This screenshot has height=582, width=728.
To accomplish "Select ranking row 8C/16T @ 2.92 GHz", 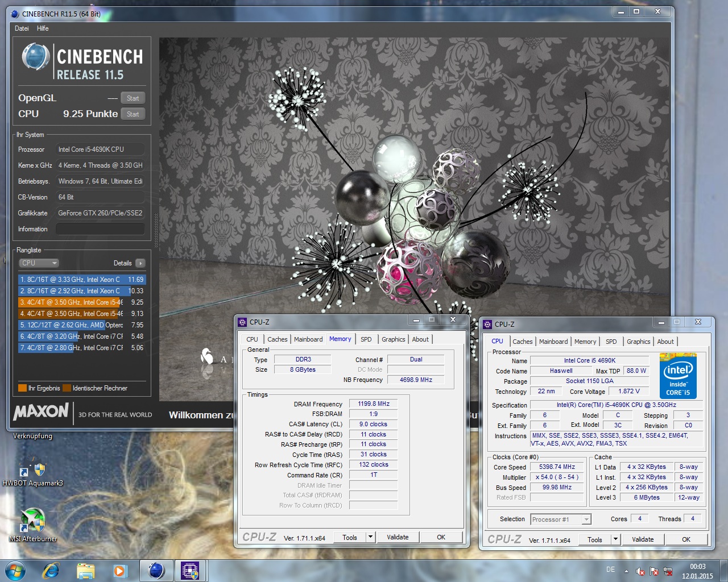I will click(x=82, y=291).
